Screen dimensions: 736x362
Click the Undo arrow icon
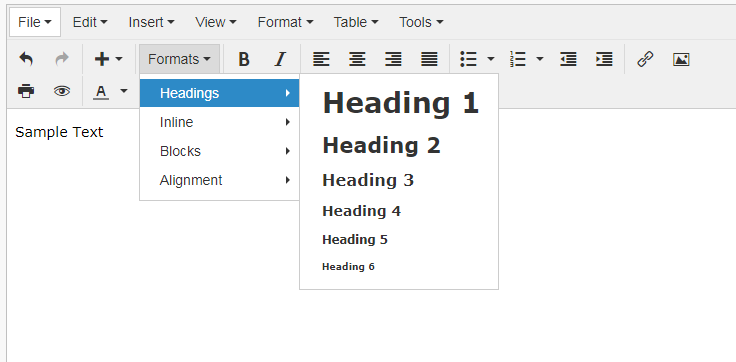26,59
